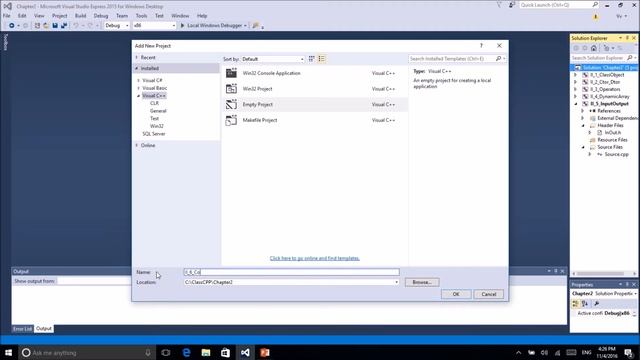Open the Build menu
Viewport: 640px width, 360px height.
(80, 16)
